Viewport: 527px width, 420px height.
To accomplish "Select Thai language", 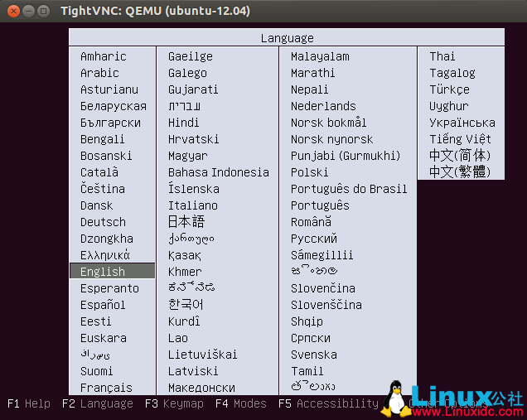I will (x=442, y=56).
